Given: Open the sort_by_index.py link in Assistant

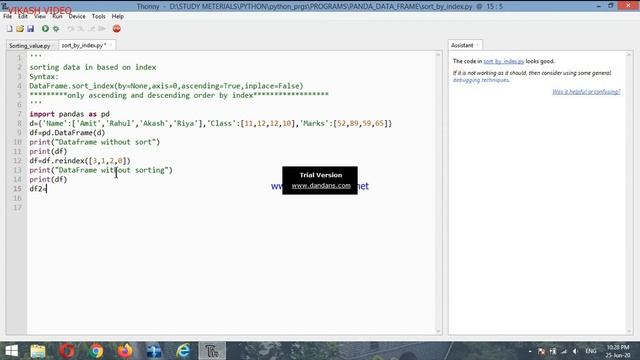Looking at the screenshot, I should pos(504,61).
